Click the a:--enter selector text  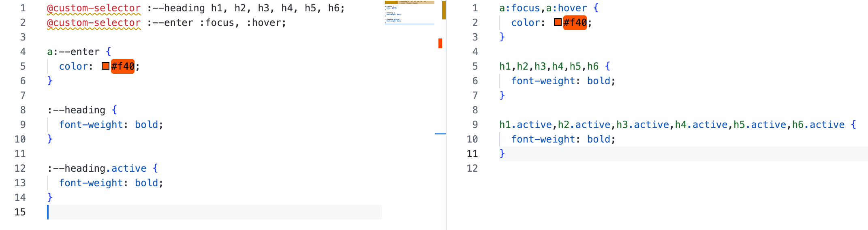pos(73,52)
